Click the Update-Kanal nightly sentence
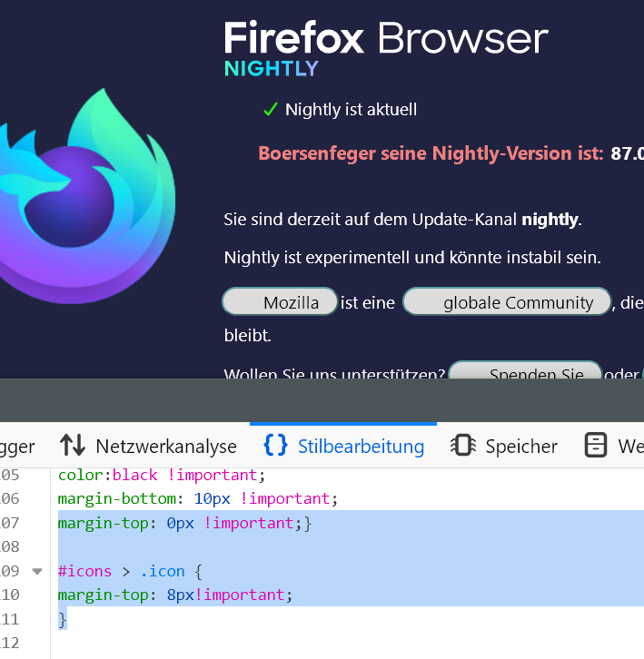Screen dimensions: 644x659 402,220
